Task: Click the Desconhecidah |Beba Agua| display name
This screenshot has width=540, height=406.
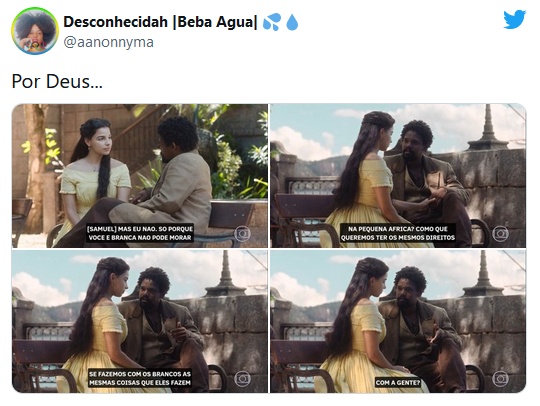Action: 160,22
